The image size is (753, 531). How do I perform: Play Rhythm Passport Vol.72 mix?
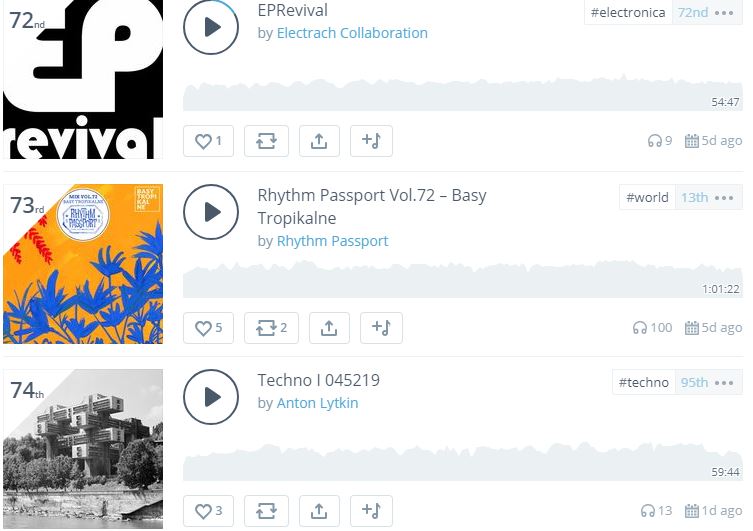tap(211, 212)
